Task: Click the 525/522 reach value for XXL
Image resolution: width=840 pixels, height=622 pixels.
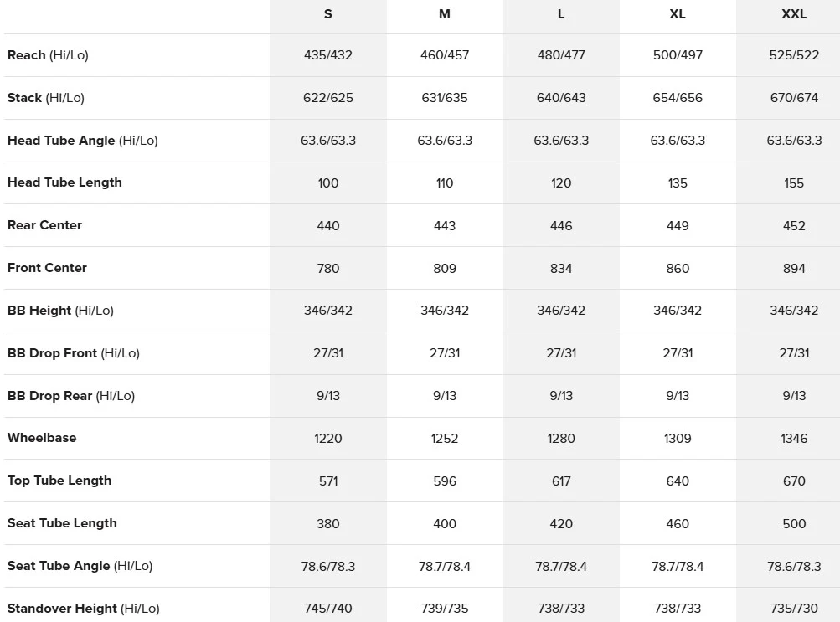Action: click(x=794, y=55)
